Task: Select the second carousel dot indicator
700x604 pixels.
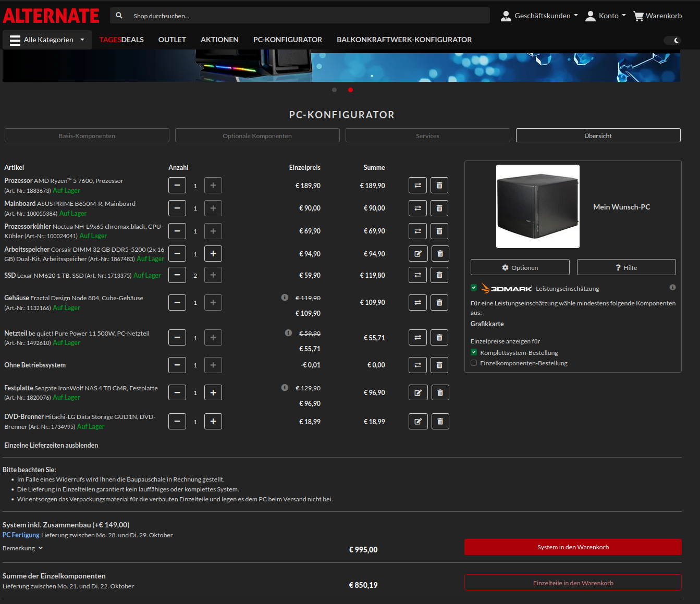Action: [x=350, y=90]
